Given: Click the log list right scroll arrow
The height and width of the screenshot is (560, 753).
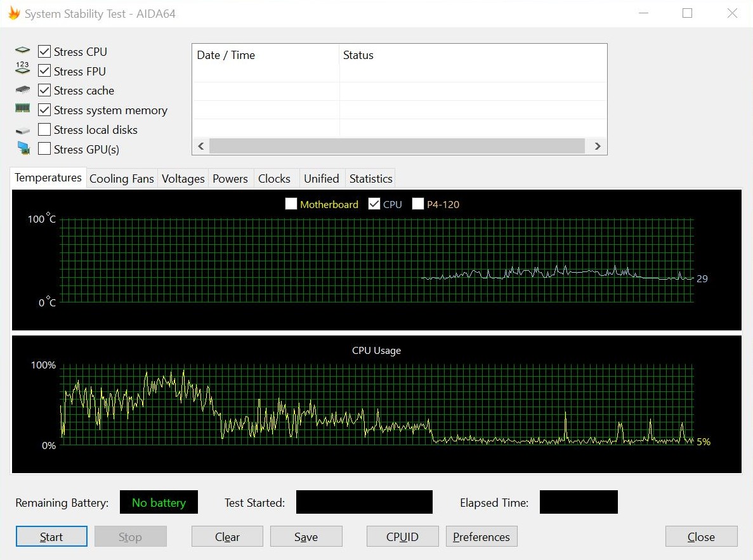Looking at the screenshot, I should 598,146.
